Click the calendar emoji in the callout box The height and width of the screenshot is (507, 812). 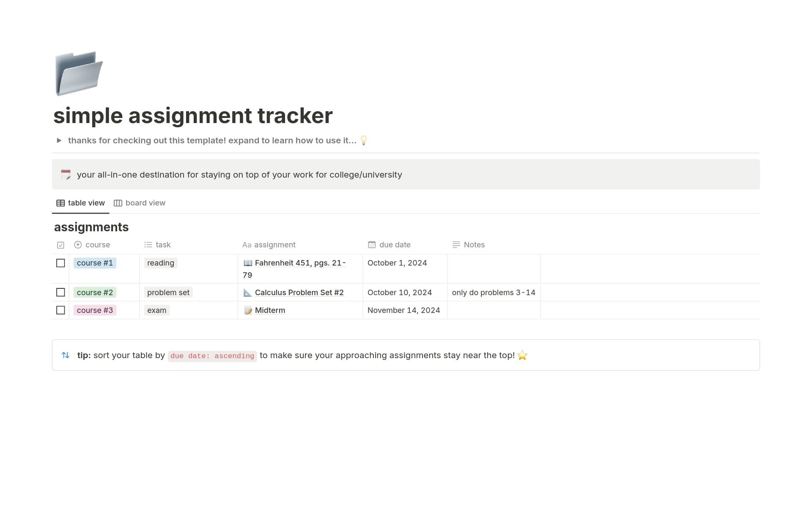coord(66,174)
